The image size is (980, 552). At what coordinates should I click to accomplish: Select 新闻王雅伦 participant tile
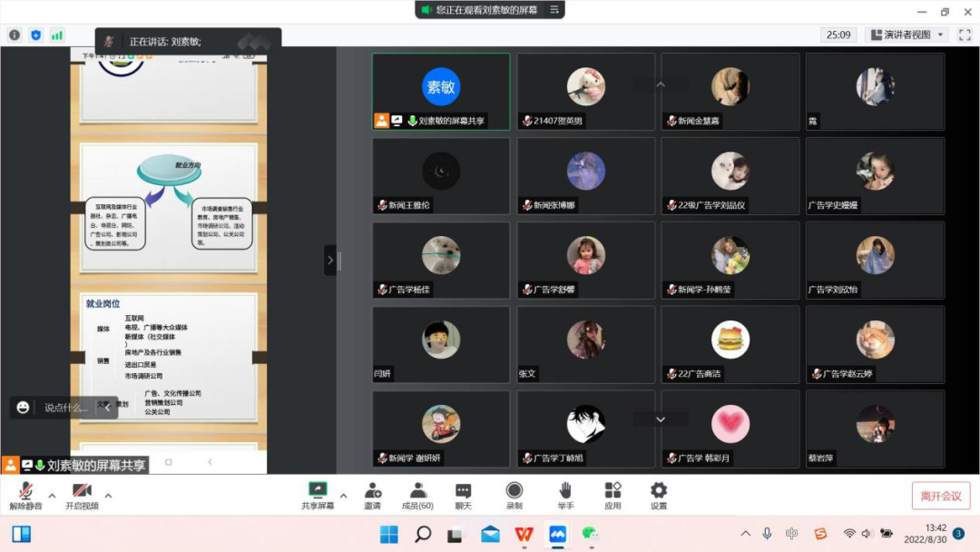pos(441,175)
